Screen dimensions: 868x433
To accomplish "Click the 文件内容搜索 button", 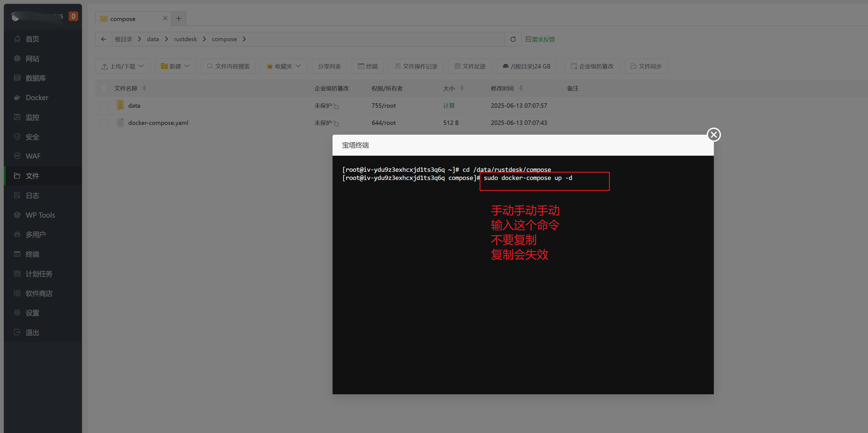I will coord(228,67).
